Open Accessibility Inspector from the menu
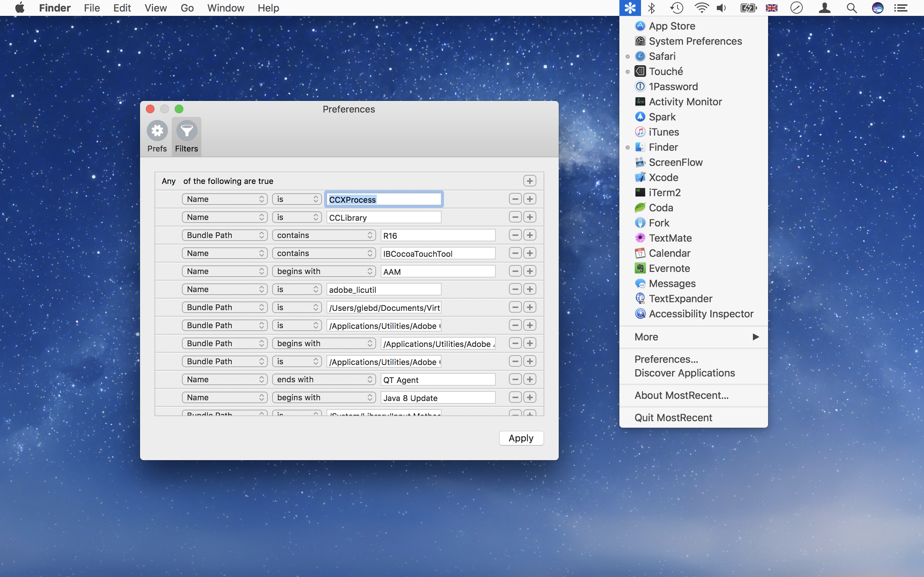The height and width of the screenshot is (577, 924). pyautogui.click(x=701, y=314)
